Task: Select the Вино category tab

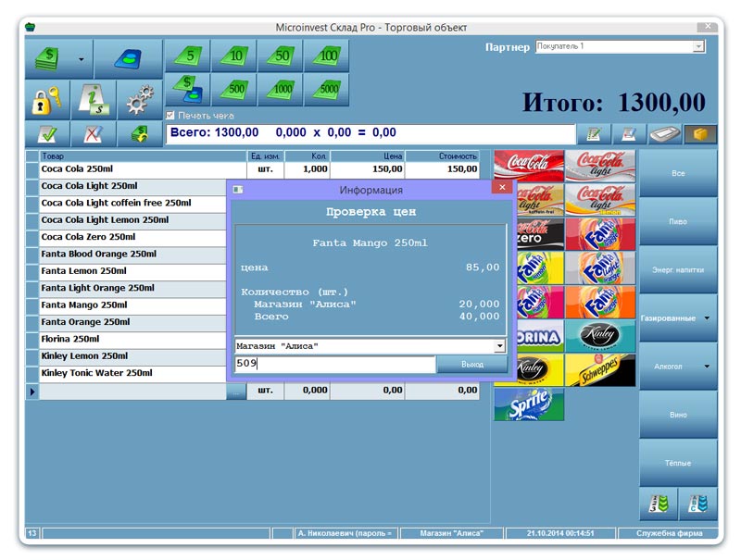Action: click(x=678, y=415)
